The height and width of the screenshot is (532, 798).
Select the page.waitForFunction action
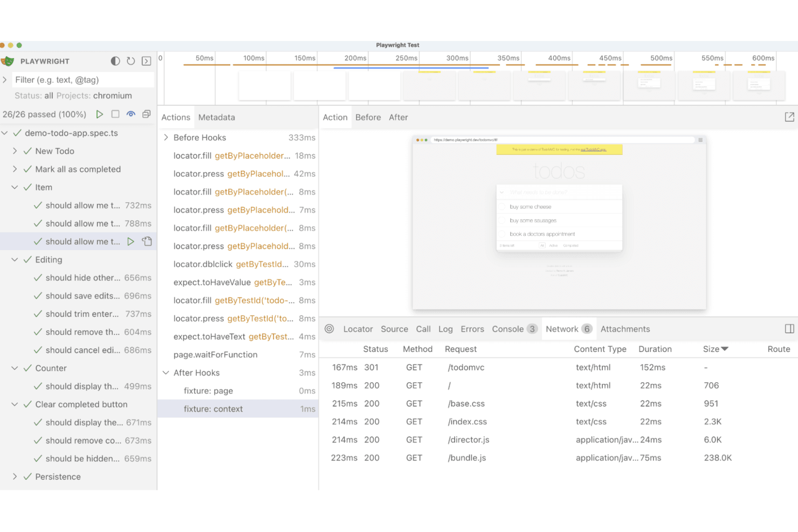point(238,355)
